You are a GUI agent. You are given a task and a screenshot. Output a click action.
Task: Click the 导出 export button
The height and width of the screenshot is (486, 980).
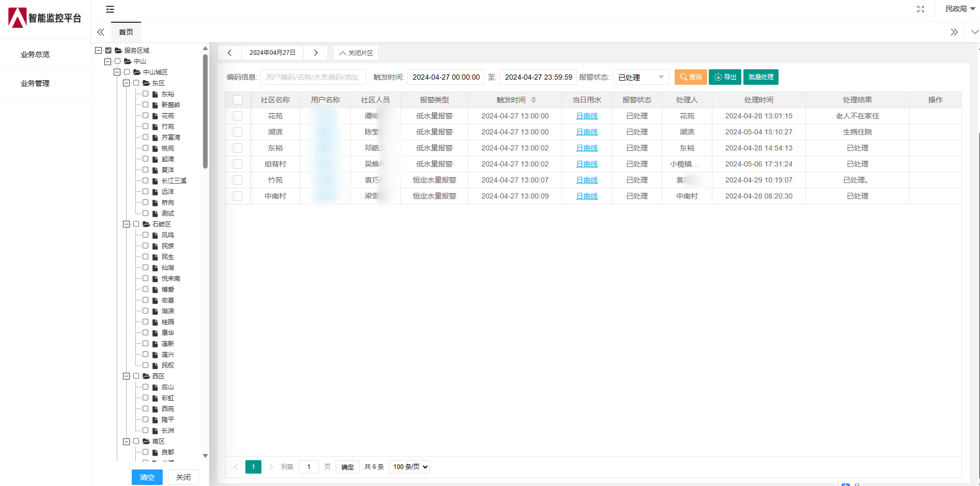(x=725, y=77)
